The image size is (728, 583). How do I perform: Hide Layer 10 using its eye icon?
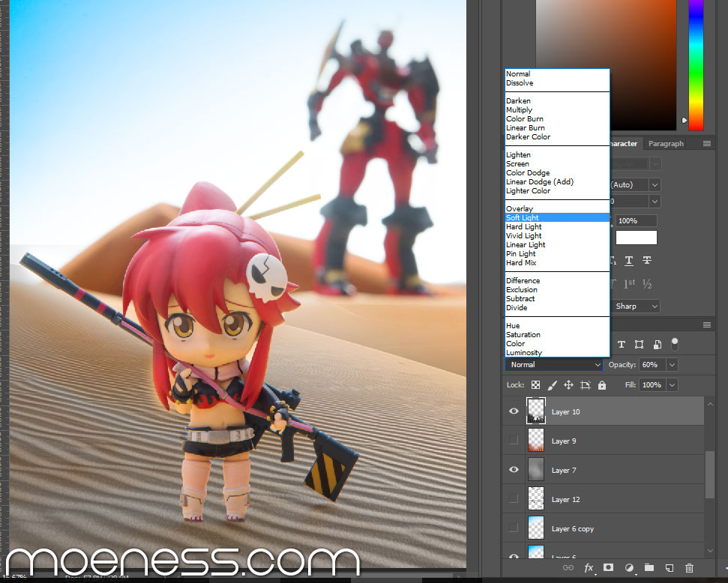[x=514, y=411]
